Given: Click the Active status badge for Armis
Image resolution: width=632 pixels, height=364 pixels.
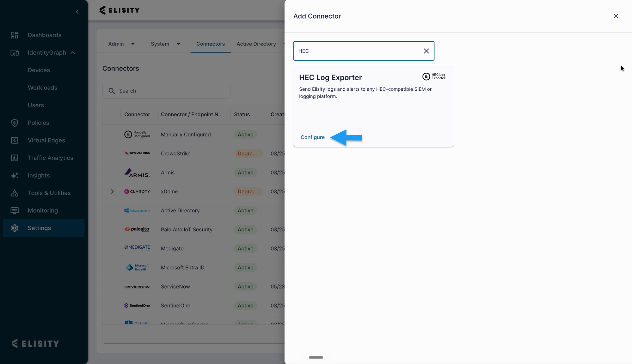Looking at the screenshot, I should (x=245, y=173).
